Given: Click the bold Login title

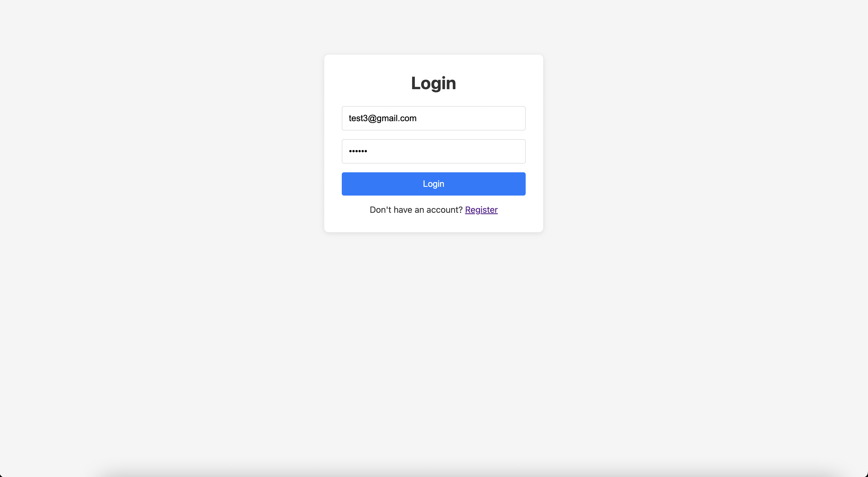Looking at the screenshot, I should tap(433, 83).
